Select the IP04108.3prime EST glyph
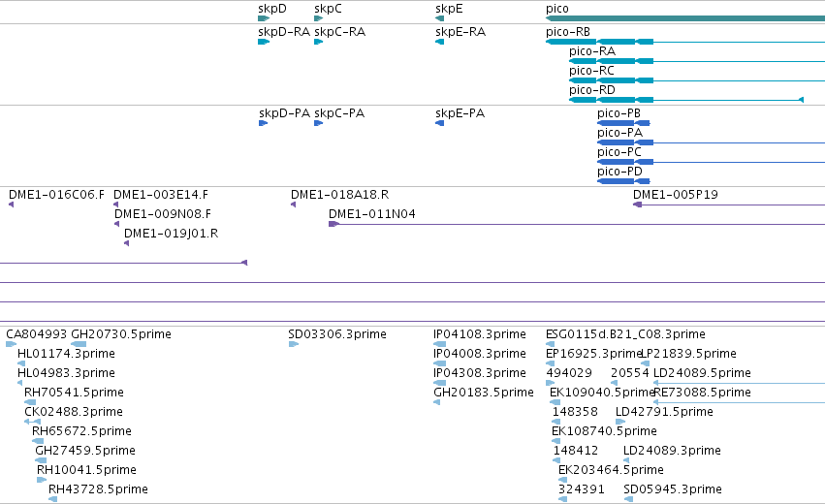 (439, 344)
